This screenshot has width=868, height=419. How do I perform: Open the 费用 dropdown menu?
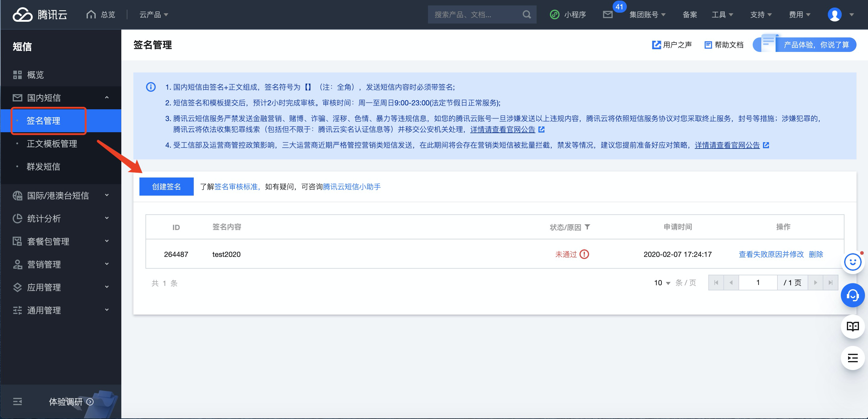[x=799, y=14]
